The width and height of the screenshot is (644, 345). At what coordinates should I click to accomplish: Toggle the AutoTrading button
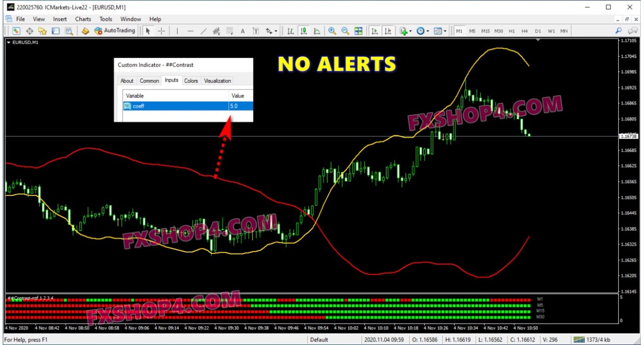[115, 31]
